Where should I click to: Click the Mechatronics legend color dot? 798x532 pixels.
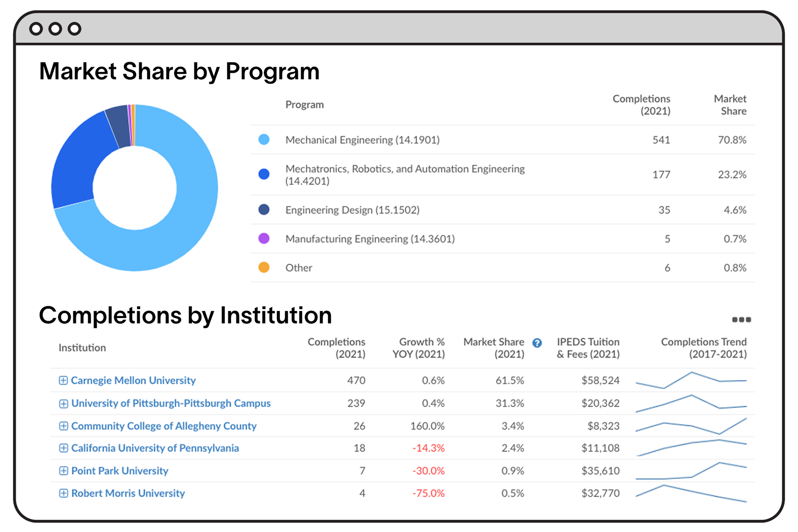(264, 174)
